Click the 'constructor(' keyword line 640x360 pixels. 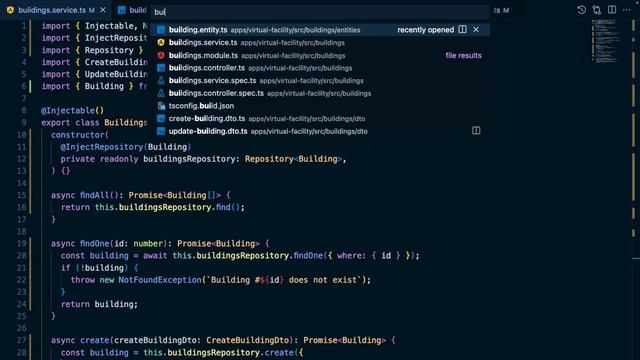(80, 135)
